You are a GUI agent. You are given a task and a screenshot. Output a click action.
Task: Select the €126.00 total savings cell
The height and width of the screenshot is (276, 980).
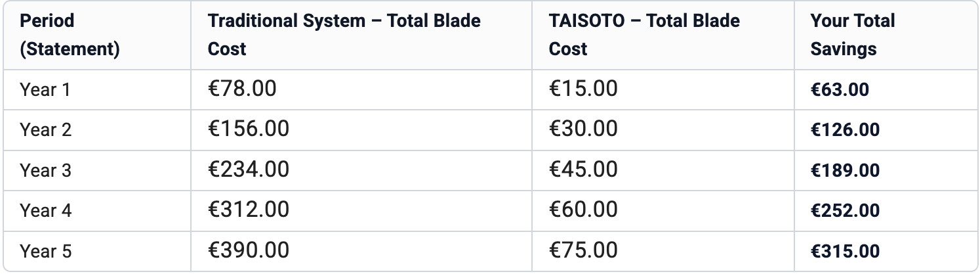(845, 130)
